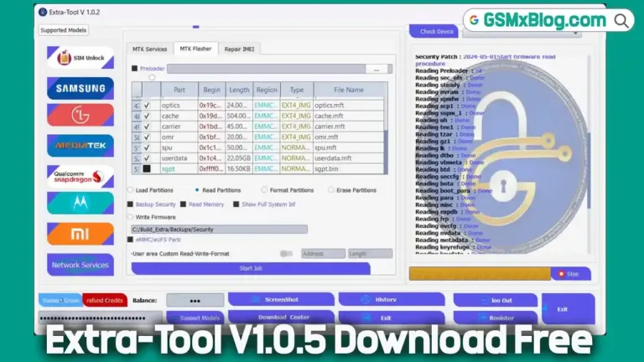Uncheck the userdata partition row
Image resolution: width=644 pixels, height=362 pixels.
pyautogui.click(x=147, y=158)
